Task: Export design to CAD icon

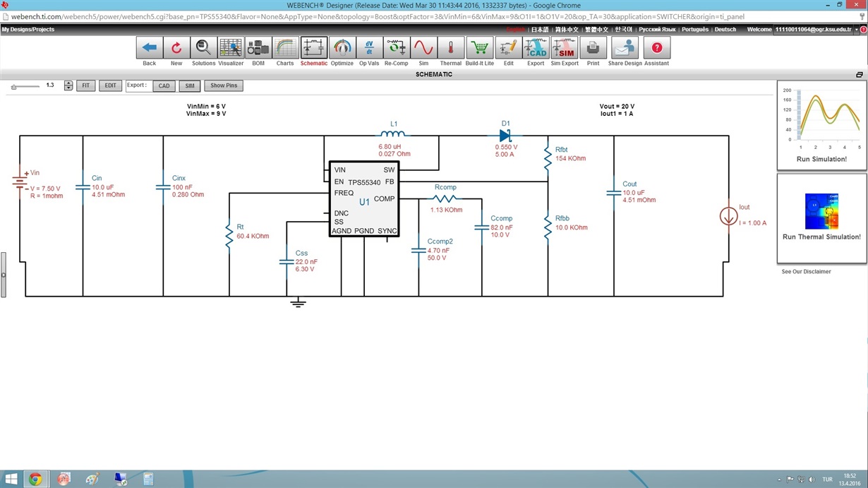Action: [x=536, y=48]
